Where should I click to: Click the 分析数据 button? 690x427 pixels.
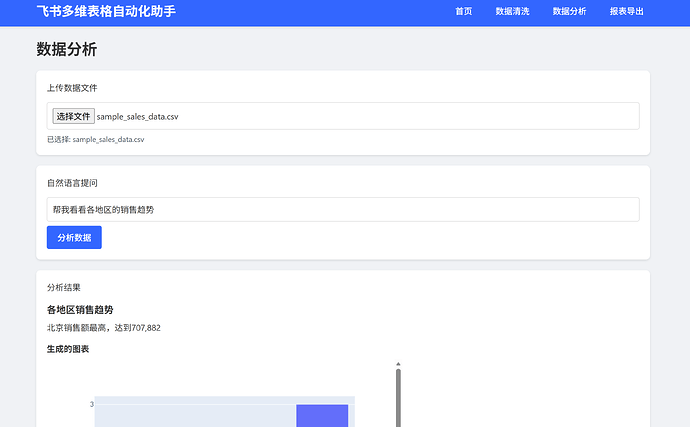point(74,237)
